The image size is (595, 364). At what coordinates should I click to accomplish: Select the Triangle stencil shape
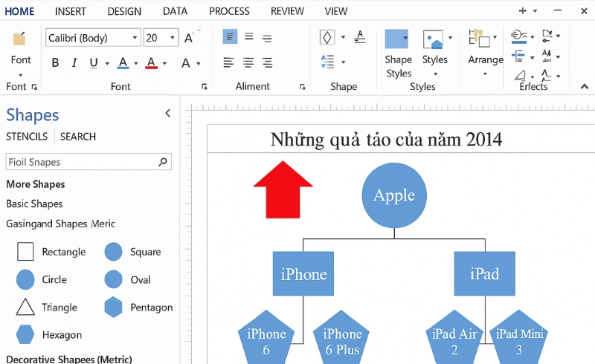click(25, 307)
